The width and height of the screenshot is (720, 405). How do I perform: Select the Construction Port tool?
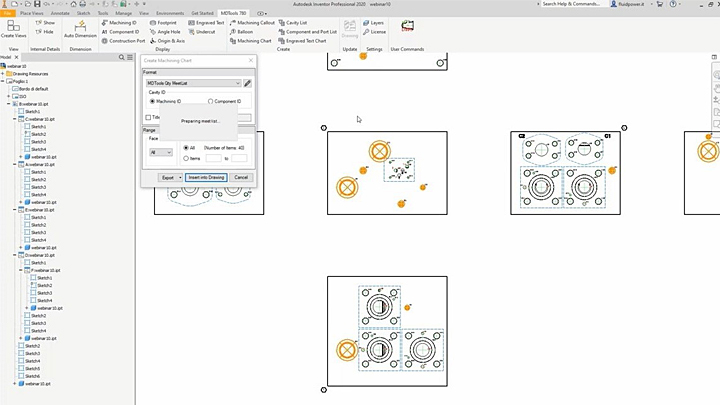click(123, 41)
